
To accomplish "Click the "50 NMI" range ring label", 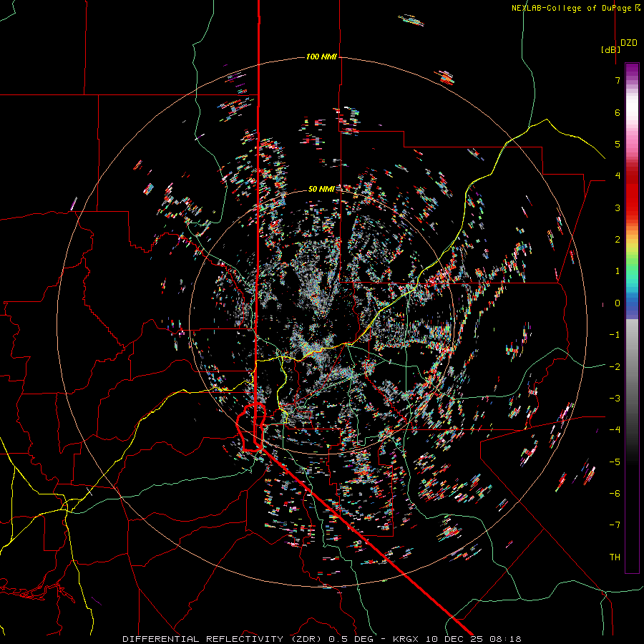I will tap(321, 189).
